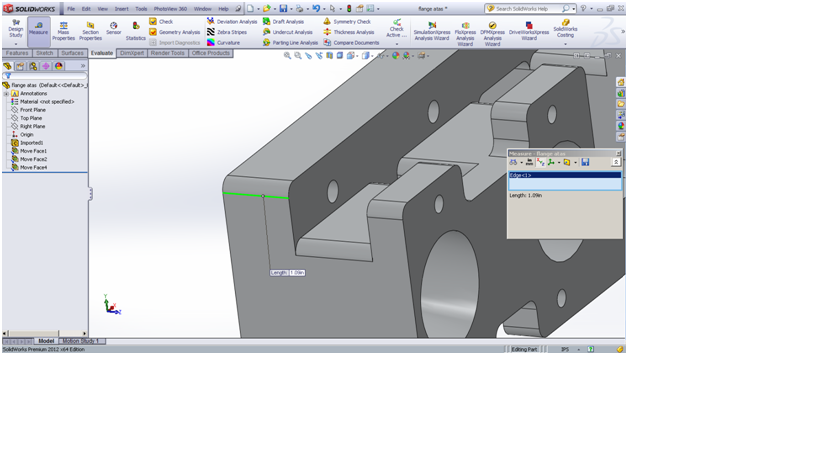Viewport: 819px width, 460px height.
Task: Switch to the Sketch tab
Action: (x=45, y=53)
